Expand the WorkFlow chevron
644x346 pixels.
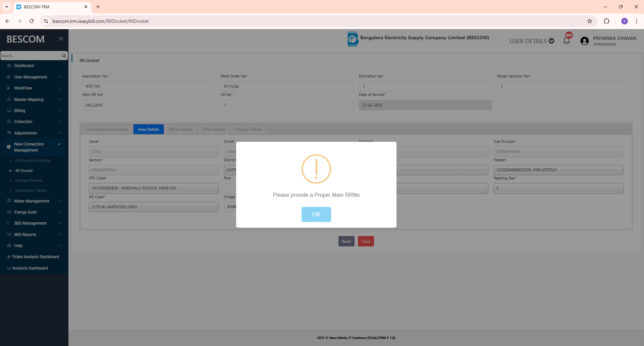(59, 88)
